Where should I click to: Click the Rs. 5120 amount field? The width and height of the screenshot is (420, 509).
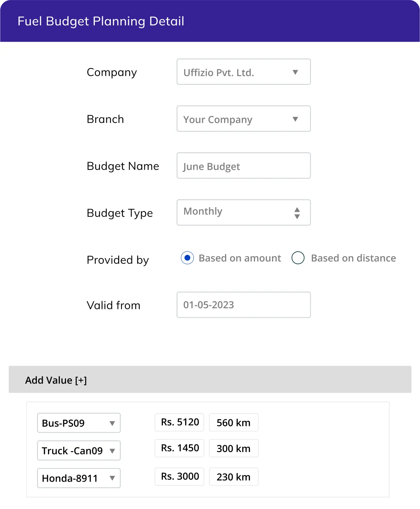pyautogui.click(x=180, y=422)
